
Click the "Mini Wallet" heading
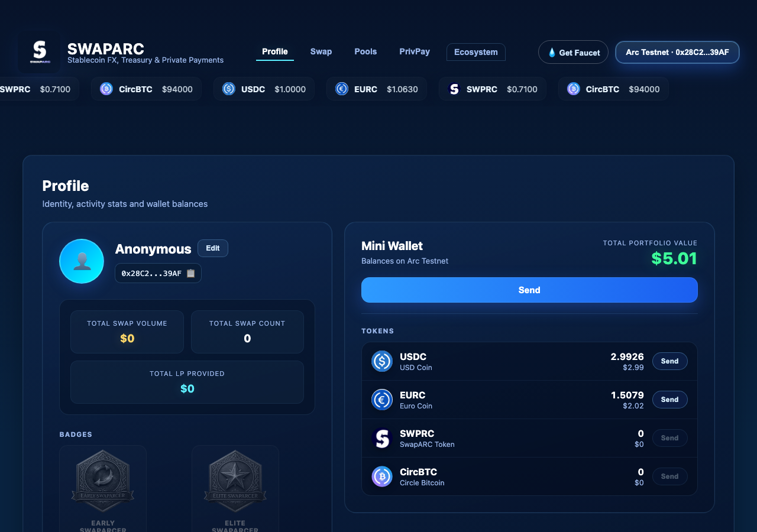392,246
